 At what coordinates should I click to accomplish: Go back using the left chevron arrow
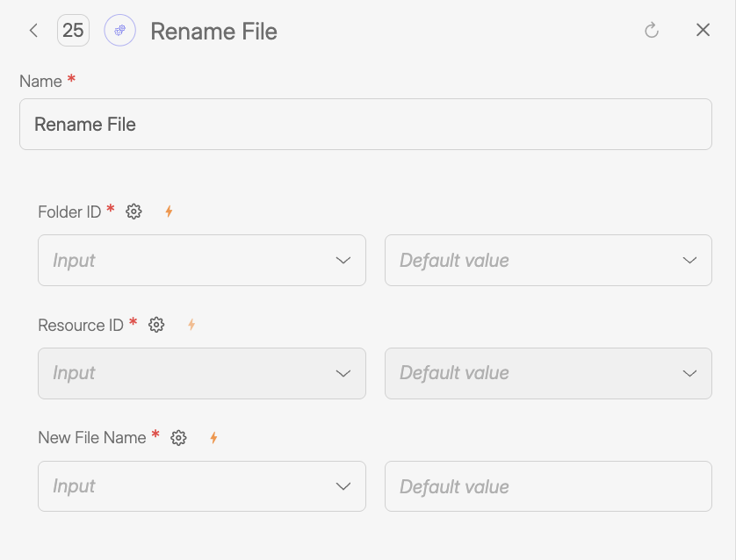click(33, 30)
